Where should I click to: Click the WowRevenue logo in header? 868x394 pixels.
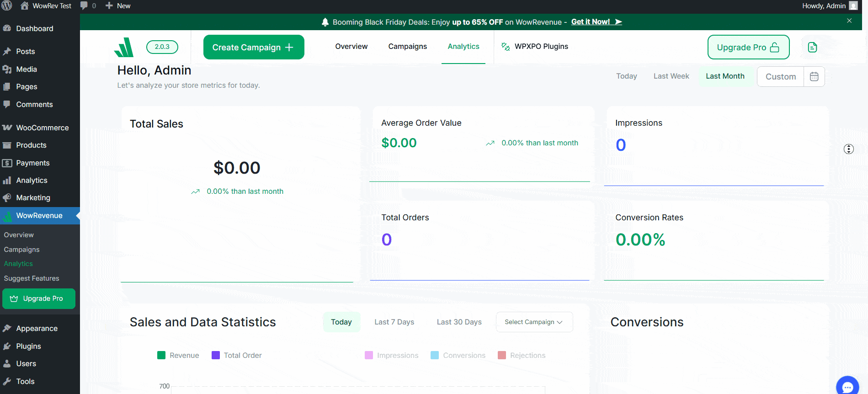click(124, 47)
